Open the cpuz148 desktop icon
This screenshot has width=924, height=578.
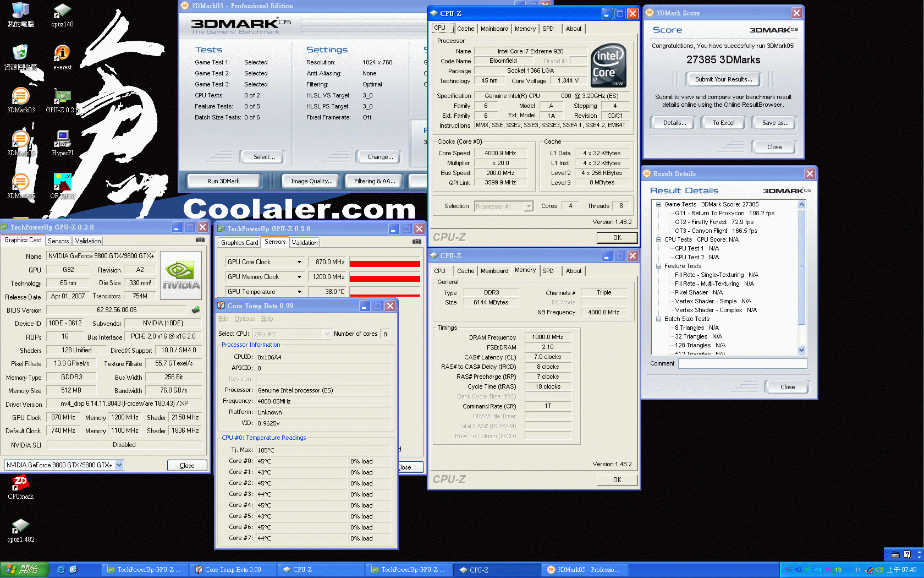[x=62, y=11]
